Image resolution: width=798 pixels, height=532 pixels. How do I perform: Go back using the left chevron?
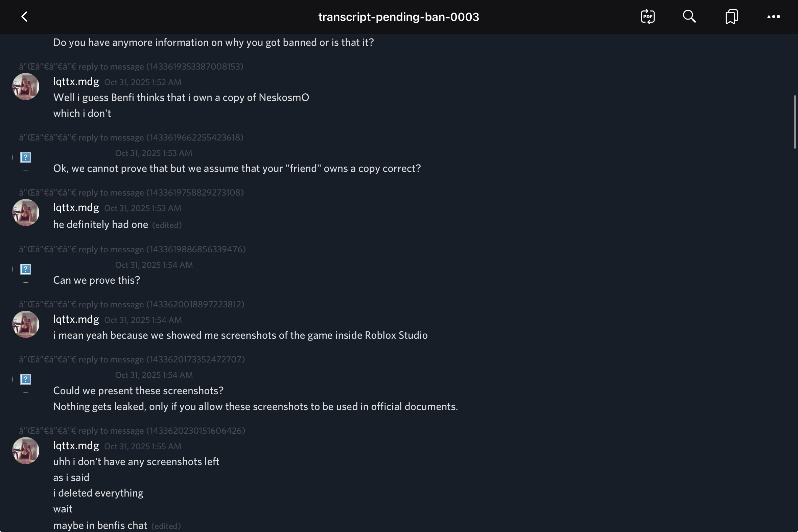click(24, 17)
